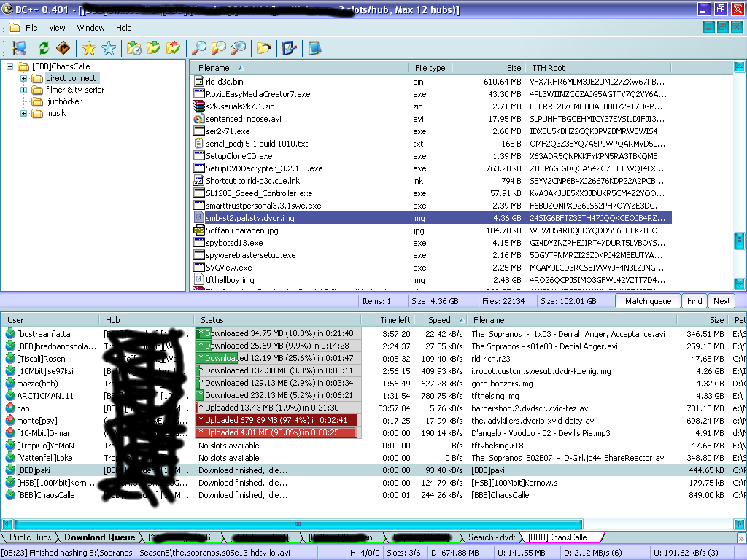Click the Follow last redirect icon

[63, 48]
